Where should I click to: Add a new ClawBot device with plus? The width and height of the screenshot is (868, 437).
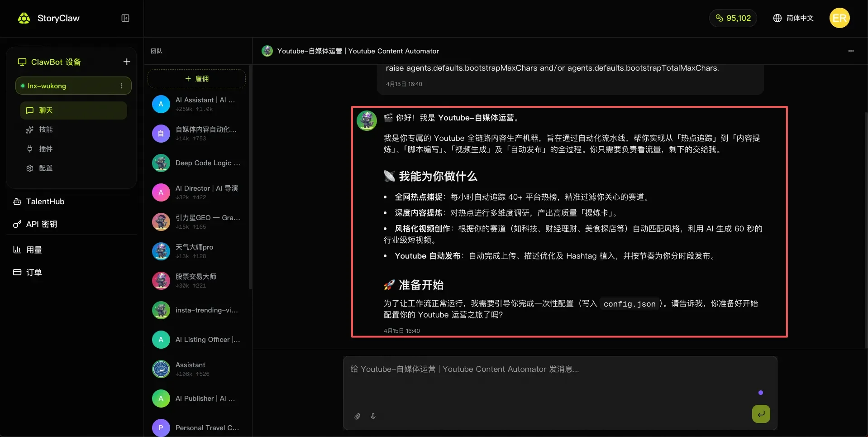point(127,62)
